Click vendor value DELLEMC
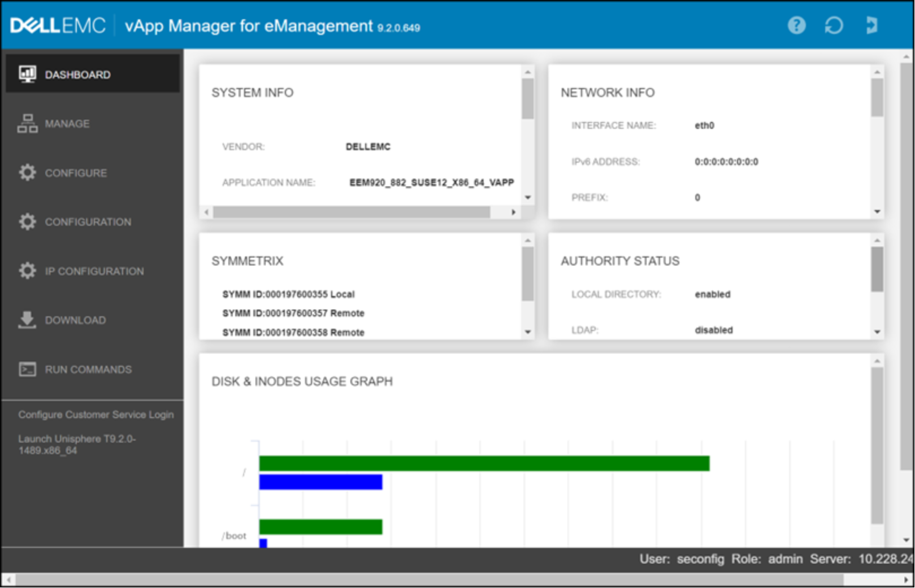The height and width of the screenshot is (588, 915). pos(368,147)
